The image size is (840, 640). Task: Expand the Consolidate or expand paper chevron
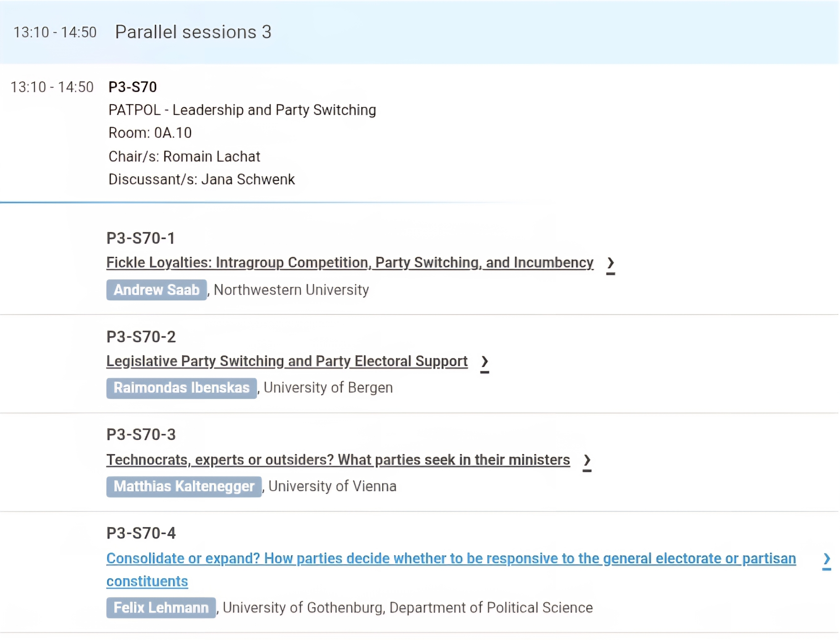(826, 559)
